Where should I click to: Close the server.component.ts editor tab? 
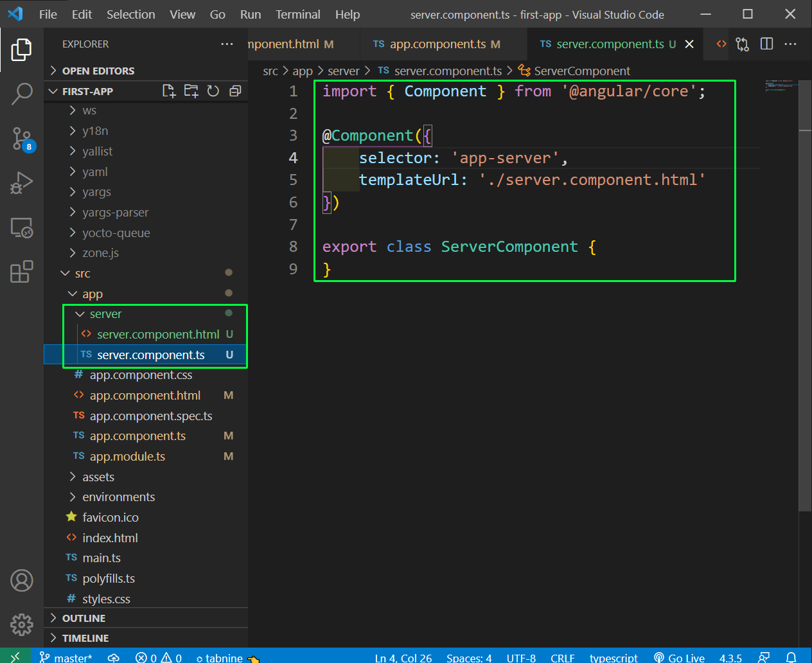pyautogui.click(x=689, y=44)
